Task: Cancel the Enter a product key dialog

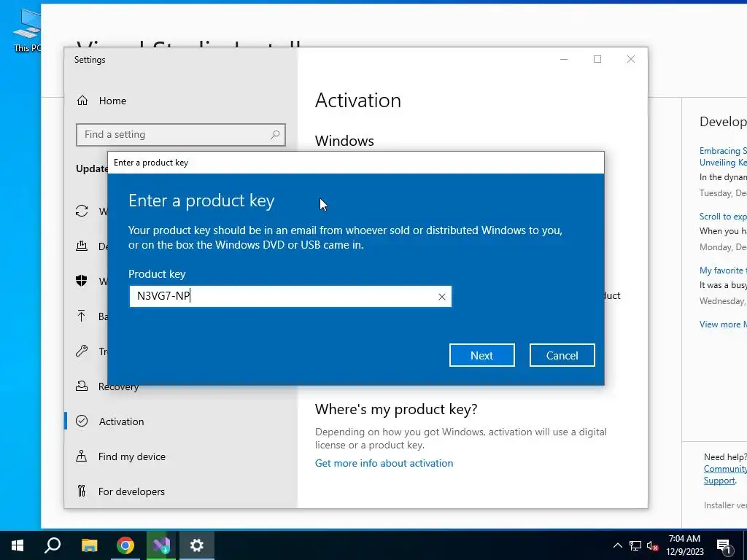Action: point(562,355)
